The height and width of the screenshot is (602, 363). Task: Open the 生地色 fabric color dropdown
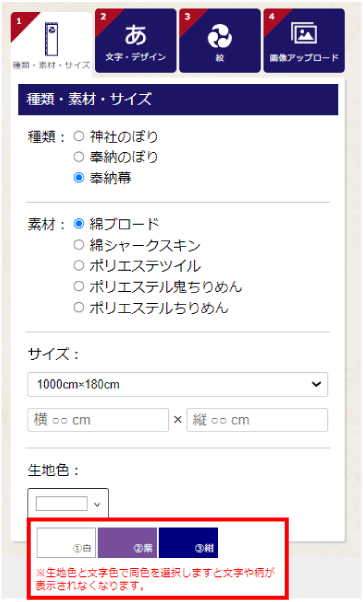[68, 503]
